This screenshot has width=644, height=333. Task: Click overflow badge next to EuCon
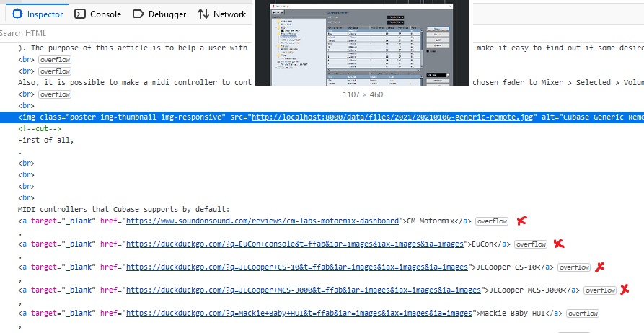tap(531, 244)
